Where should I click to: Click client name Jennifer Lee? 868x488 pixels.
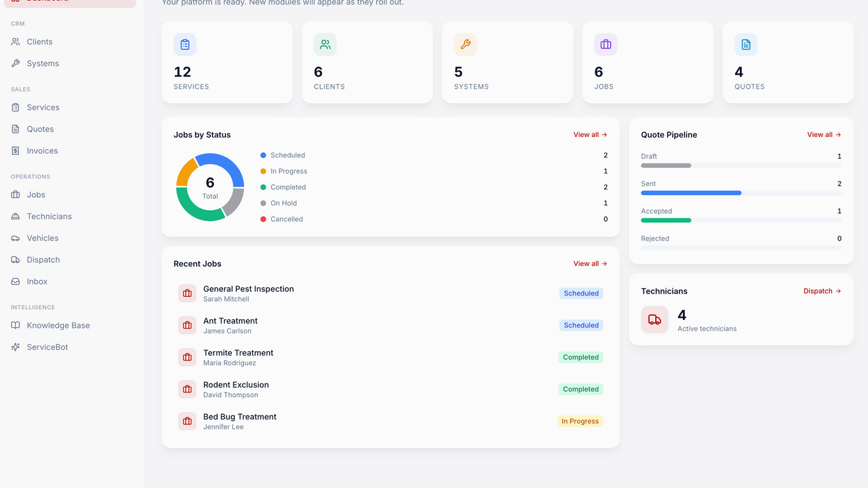224,427
